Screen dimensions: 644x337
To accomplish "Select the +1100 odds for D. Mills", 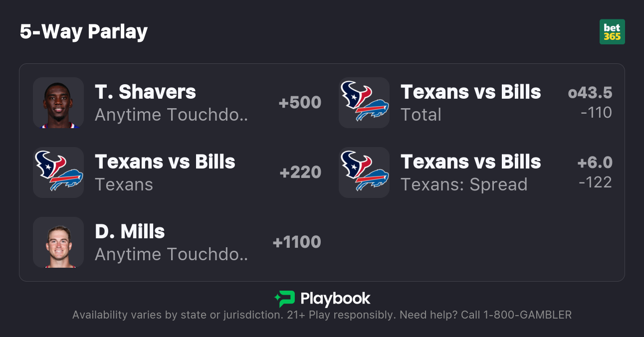I will pyautogui.click(x=297, y=242).
